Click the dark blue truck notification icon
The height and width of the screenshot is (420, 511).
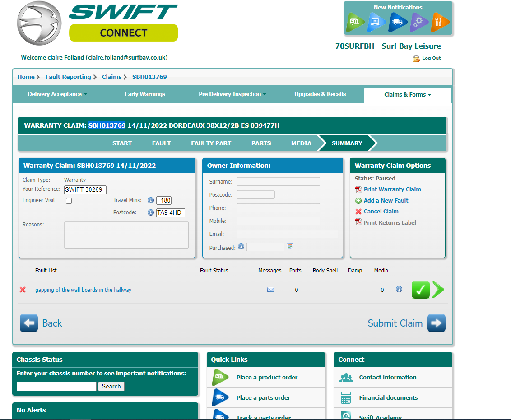[x=398, y=22]
